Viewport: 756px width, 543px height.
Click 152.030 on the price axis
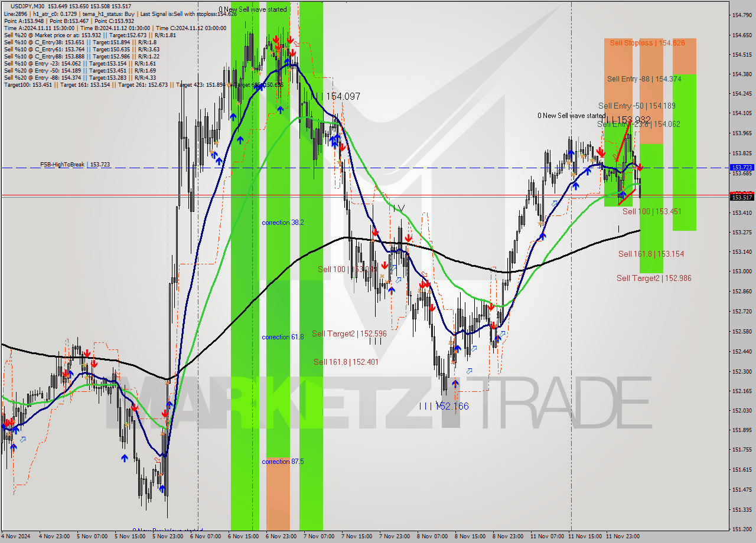click(742, 411)
